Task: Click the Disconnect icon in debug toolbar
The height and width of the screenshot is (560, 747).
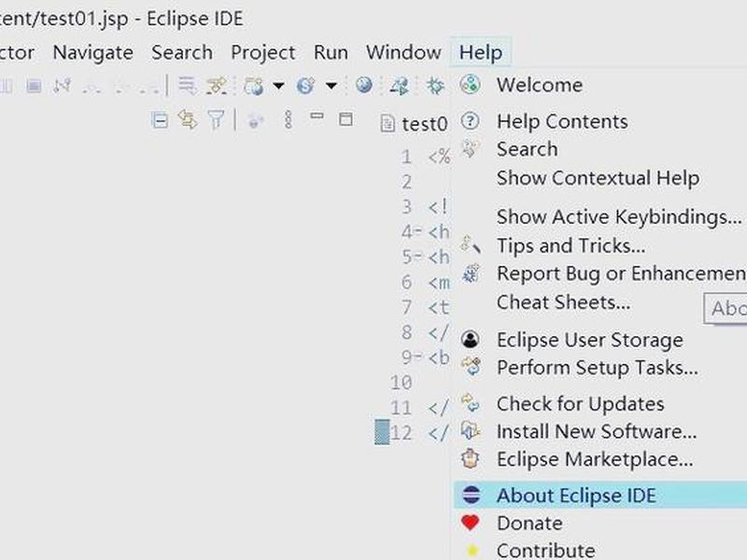Action: coord(62,86)
